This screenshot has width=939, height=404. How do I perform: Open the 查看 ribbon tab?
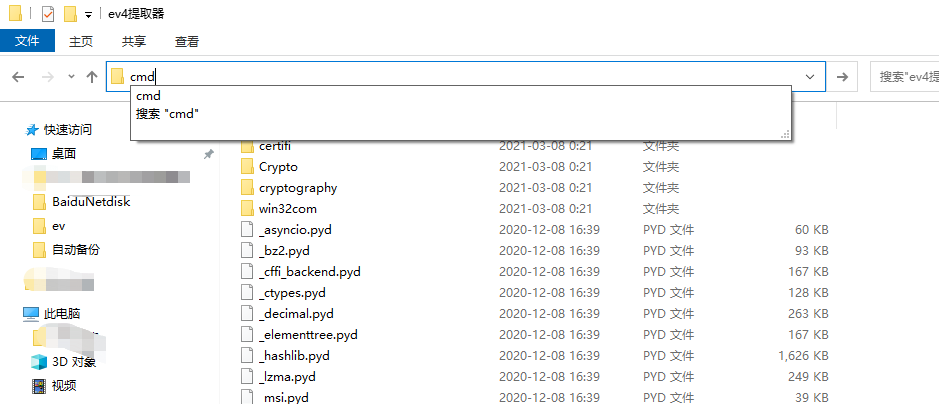(187, 41)
